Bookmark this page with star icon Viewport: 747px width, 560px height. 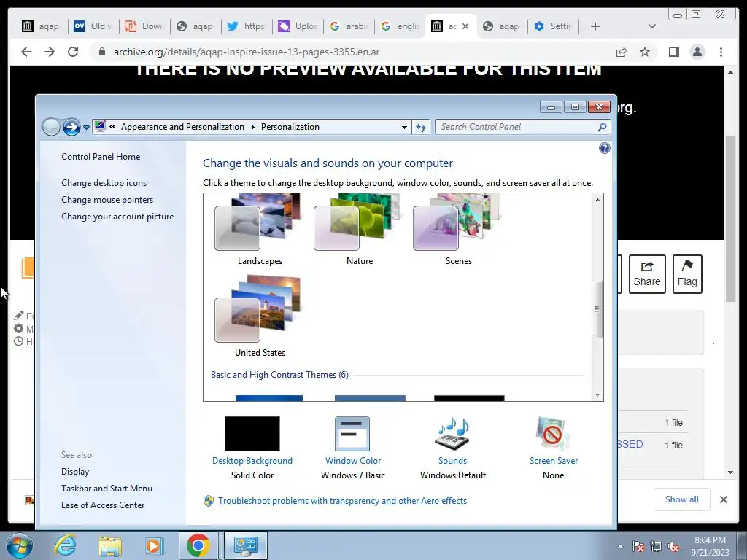coord(645,52)
